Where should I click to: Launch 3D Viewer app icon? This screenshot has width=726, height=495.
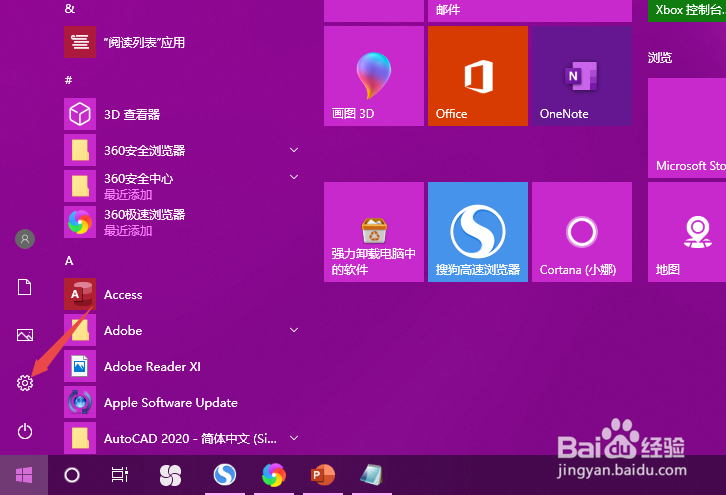point(80,114)
